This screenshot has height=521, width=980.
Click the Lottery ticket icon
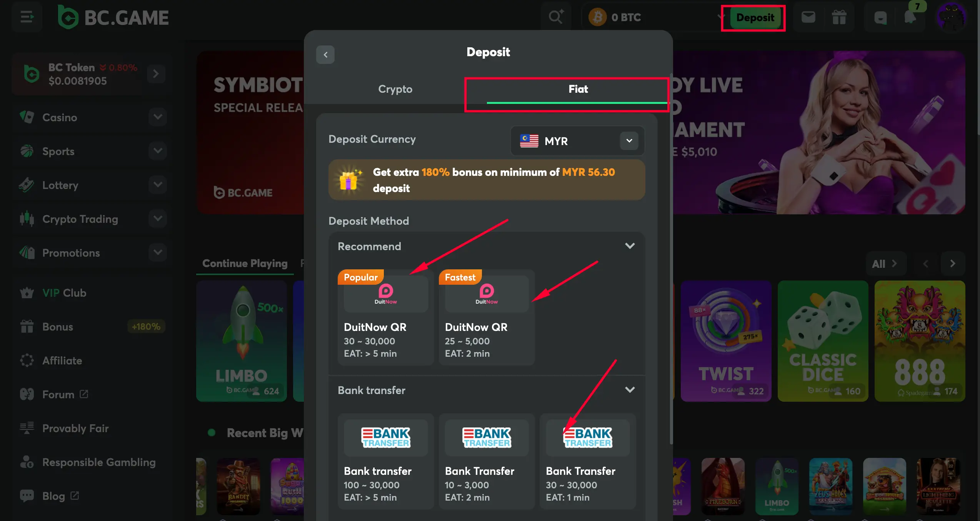point(27,185)
